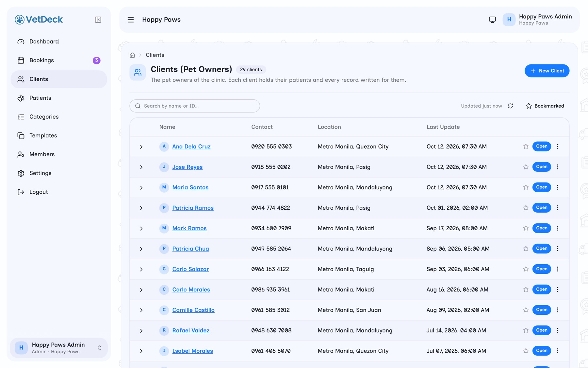The image size is (588, 368).
Task: Open Bookings in sidebar
Action: 59,60
